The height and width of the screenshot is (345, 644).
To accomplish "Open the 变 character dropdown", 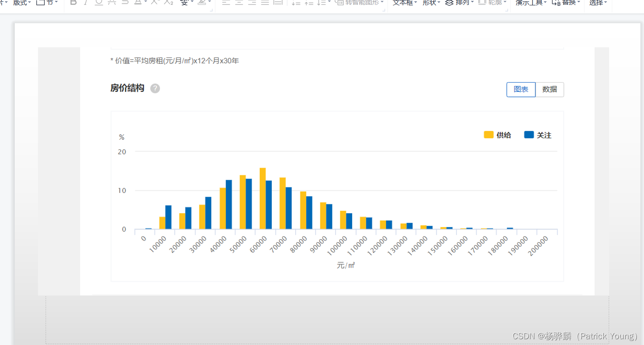I will pyautogui.click(x=186, y=2).
